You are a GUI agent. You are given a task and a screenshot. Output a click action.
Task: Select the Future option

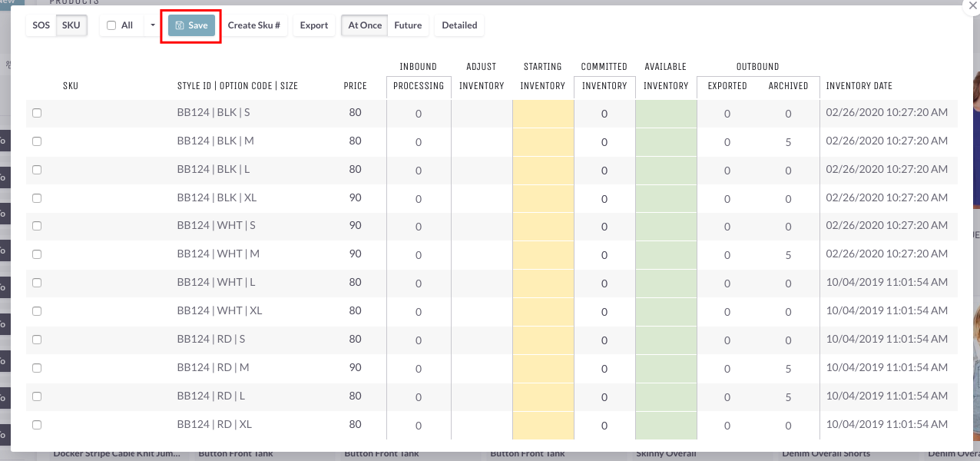pos(408,25)
